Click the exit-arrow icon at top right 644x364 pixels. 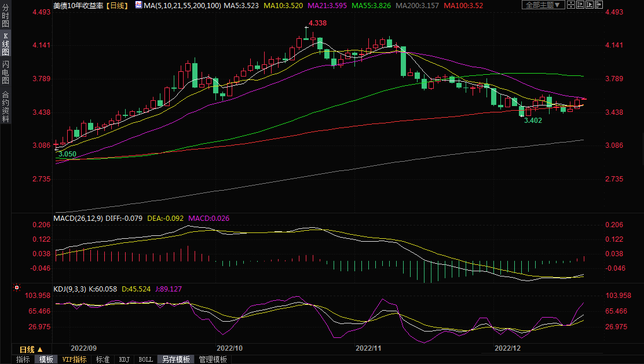coord(600,5)
